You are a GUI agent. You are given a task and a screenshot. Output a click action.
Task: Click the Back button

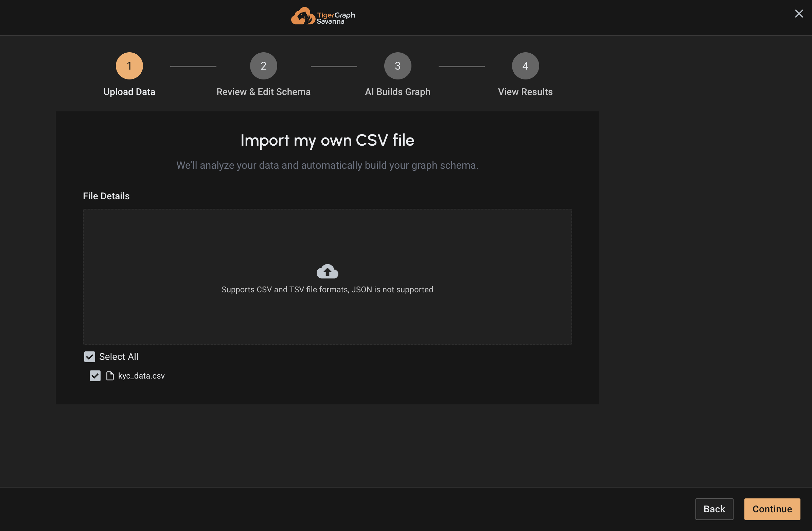(x=714, y=509)
